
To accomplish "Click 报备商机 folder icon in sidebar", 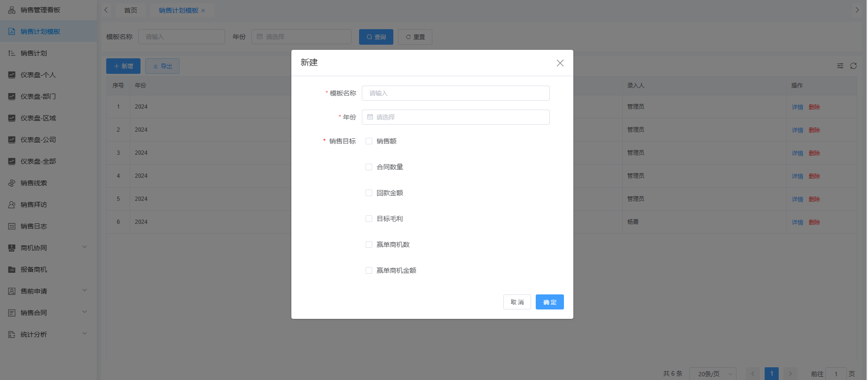I will 12,269.
